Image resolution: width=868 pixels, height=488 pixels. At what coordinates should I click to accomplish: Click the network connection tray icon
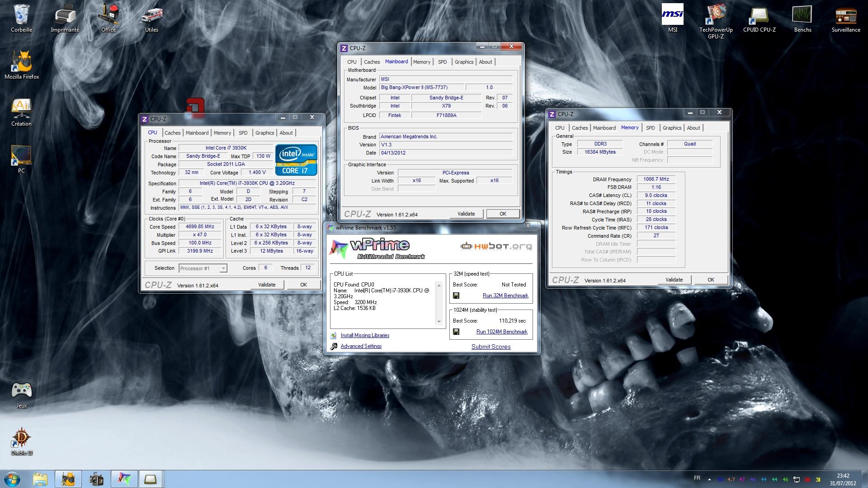tap(797, 480)
